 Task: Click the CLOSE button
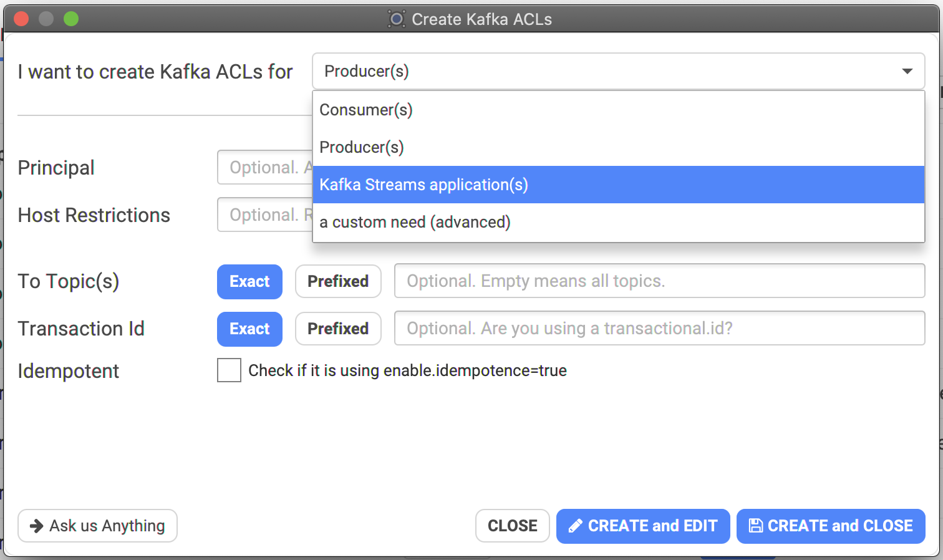[512, 526]
